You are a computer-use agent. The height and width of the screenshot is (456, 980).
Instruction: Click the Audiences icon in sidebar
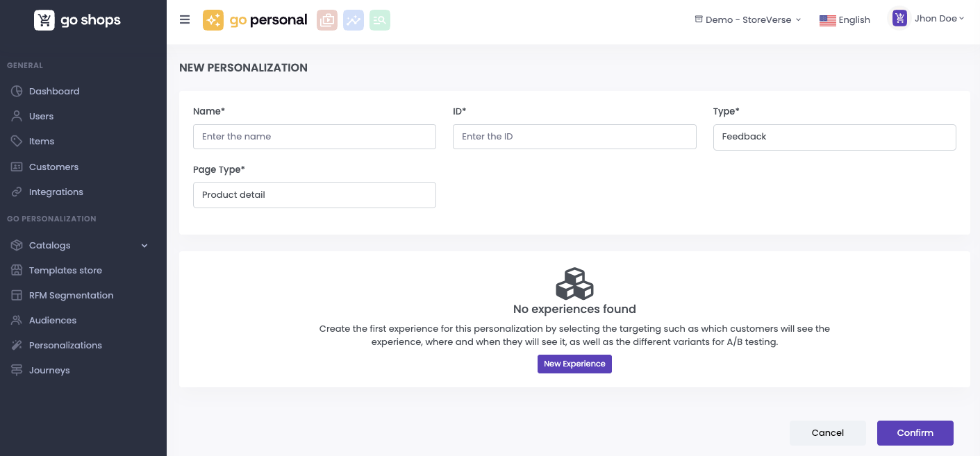pyautogui.click(x=17, y=320)
